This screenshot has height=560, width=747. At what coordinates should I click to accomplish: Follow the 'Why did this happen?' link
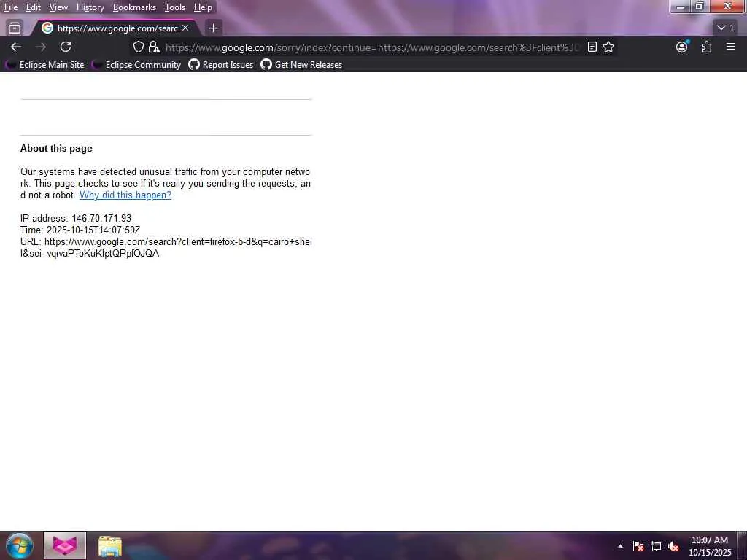(x=125, y=195)
